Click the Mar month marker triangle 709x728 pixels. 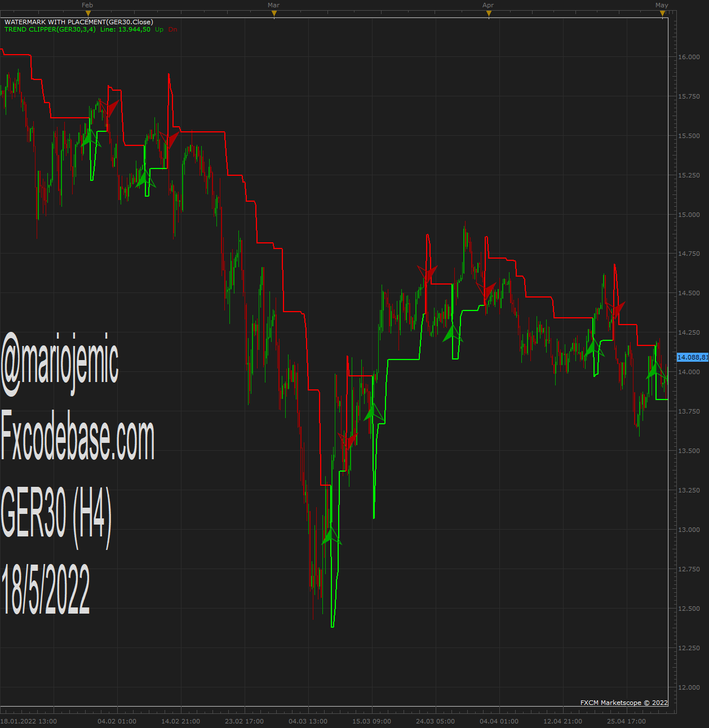274,14
